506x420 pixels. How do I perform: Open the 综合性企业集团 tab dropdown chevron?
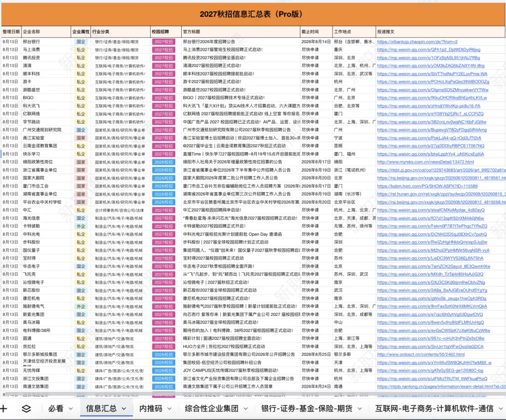pos(246,409)
